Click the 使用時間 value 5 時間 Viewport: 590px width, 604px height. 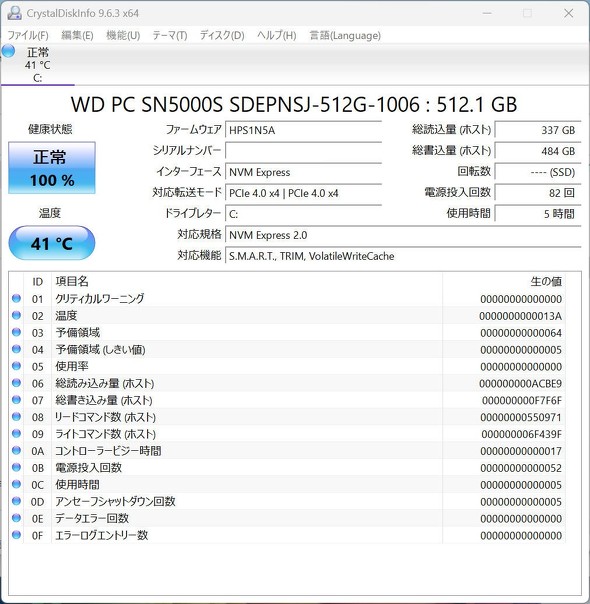pyautogui.click(x=538, y=214)
